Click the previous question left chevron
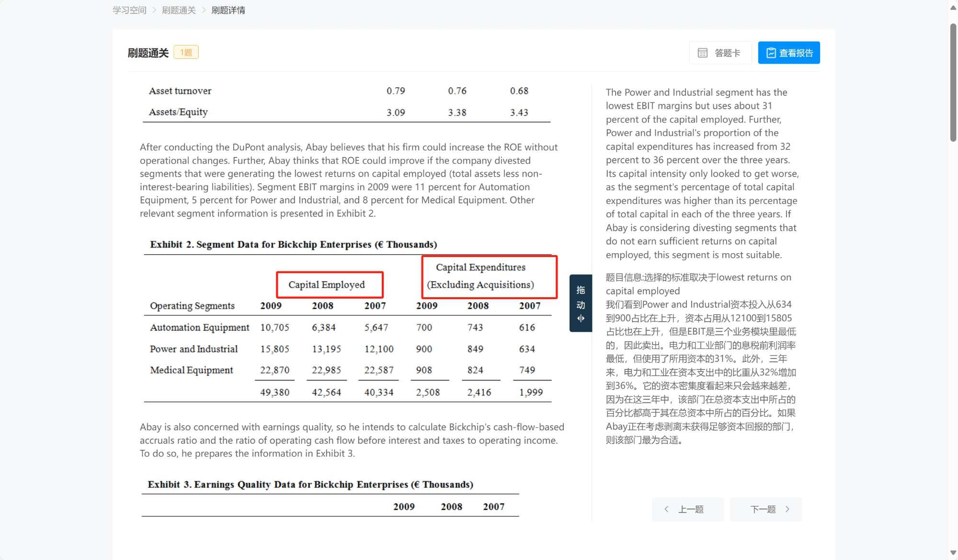 pos(666,509)
